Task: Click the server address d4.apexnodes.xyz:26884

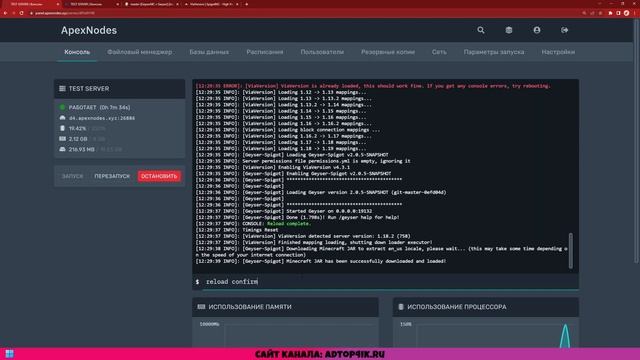Action: 102,118
